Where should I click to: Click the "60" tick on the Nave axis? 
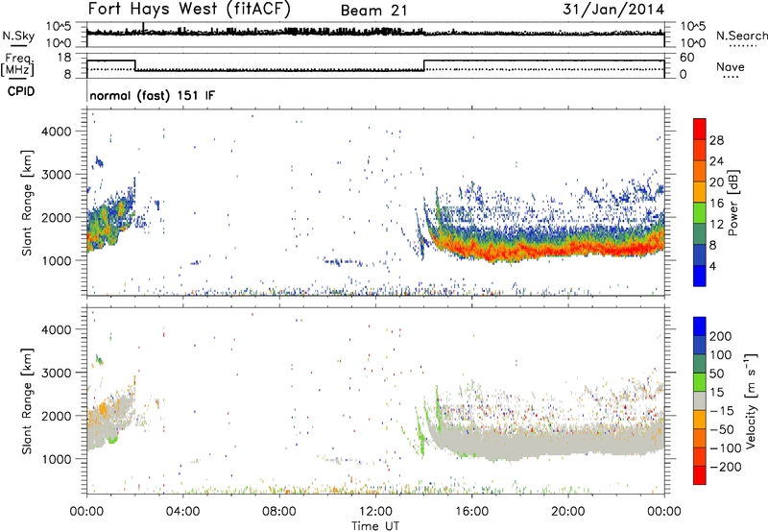tap(687, 58)
